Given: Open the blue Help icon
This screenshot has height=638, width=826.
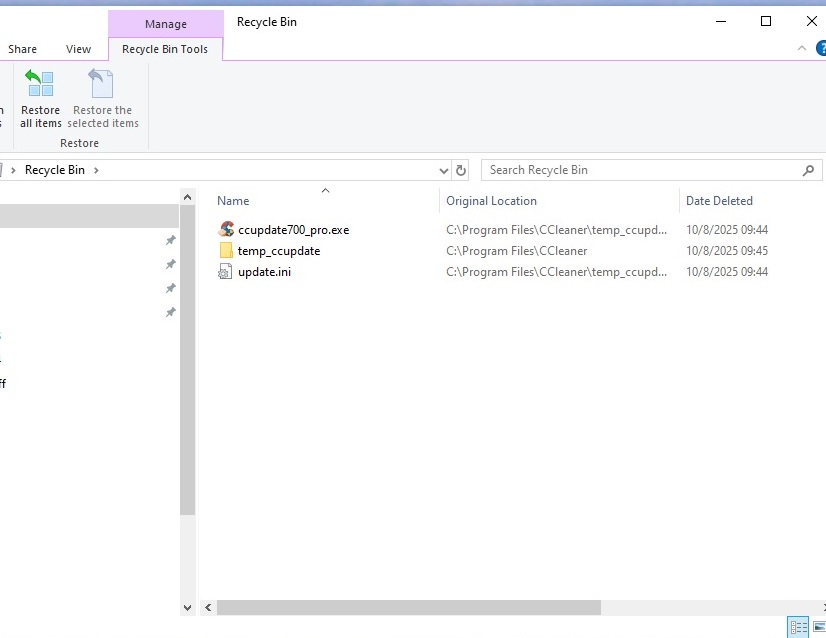Looking at the screenshot, I should click(820, 48).
